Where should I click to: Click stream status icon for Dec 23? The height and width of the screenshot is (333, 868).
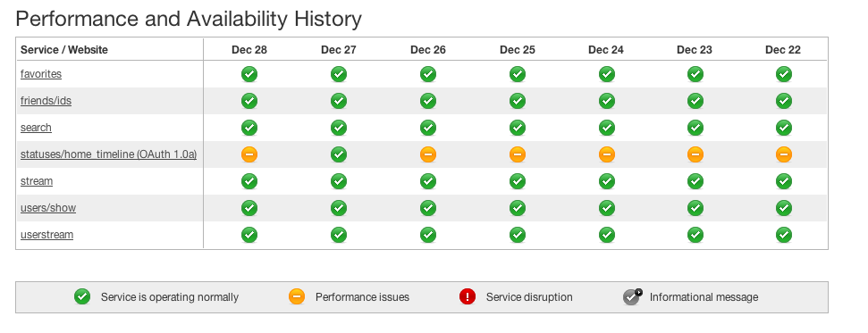pos(695,181)
